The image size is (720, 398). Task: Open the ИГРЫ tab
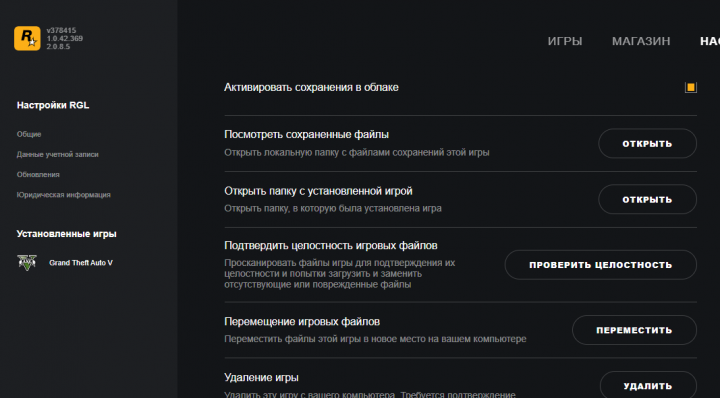tap(565, 41)
